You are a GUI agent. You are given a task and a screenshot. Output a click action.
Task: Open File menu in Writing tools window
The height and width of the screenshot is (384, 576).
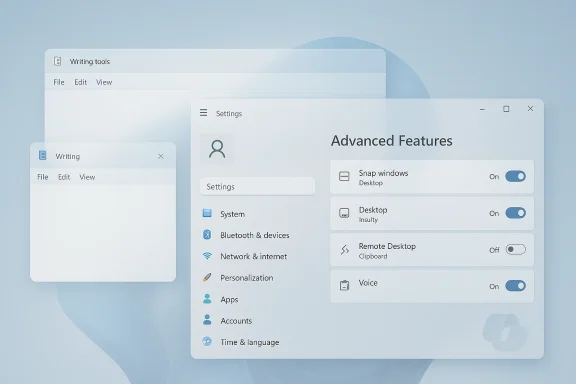59,82
